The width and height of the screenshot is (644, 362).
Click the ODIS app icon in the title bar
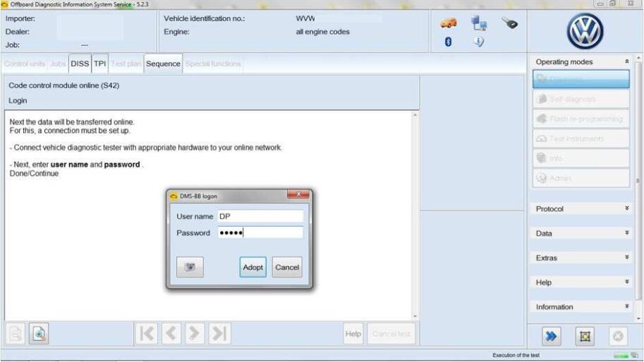click(x=4, y=4)
